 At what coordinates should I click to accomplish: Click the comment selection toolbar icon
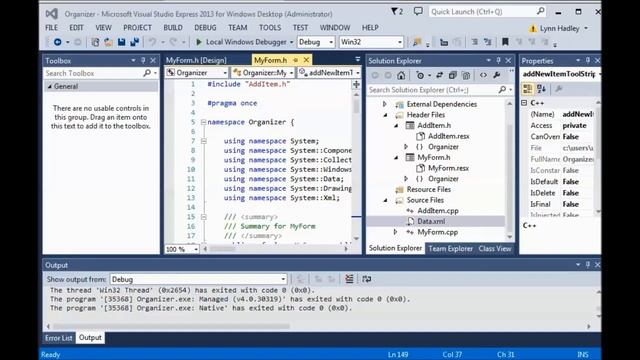474,42
